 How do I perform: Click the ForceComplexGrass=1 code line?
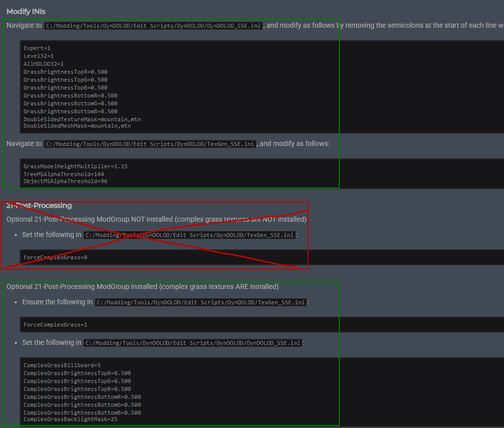(55, 325)
